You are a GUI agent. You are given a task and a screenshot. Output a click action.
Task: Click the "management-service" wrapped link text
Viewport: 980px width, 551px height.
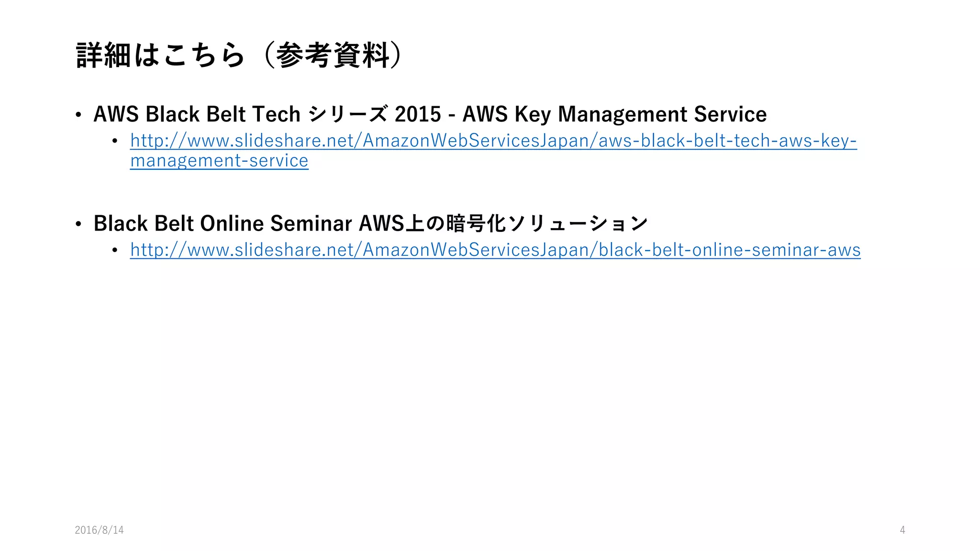click(x=219, y=161)
